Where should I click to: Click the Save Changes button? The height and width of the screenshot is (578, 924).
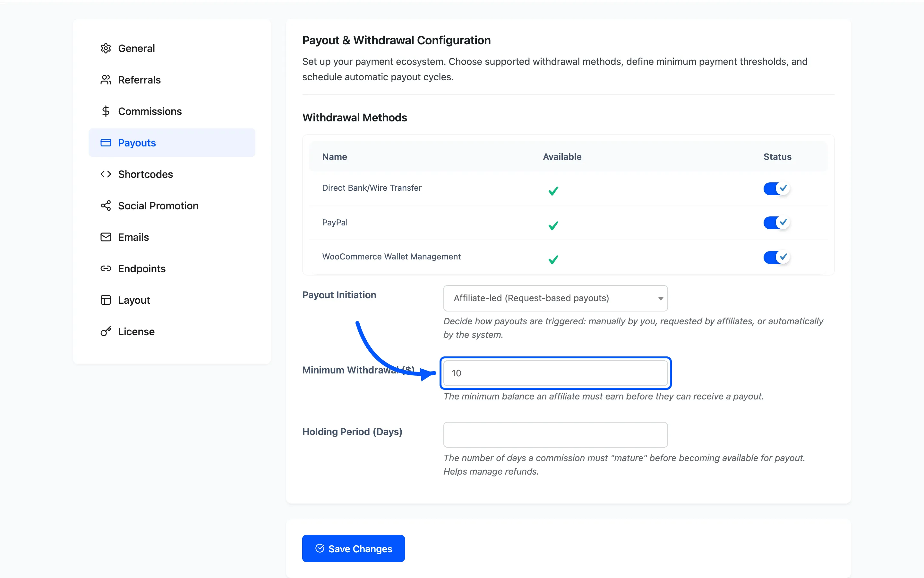[353, 548]
